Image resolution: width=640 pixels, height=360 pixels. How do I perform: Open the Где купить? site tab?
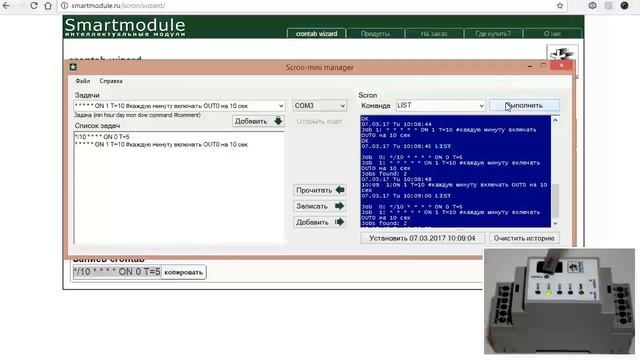pos(493,33)
